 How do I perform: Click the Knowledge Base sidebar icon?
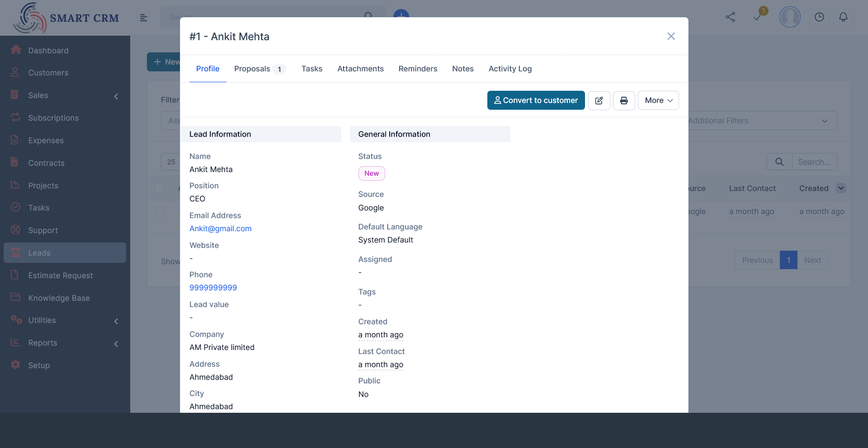16,298
